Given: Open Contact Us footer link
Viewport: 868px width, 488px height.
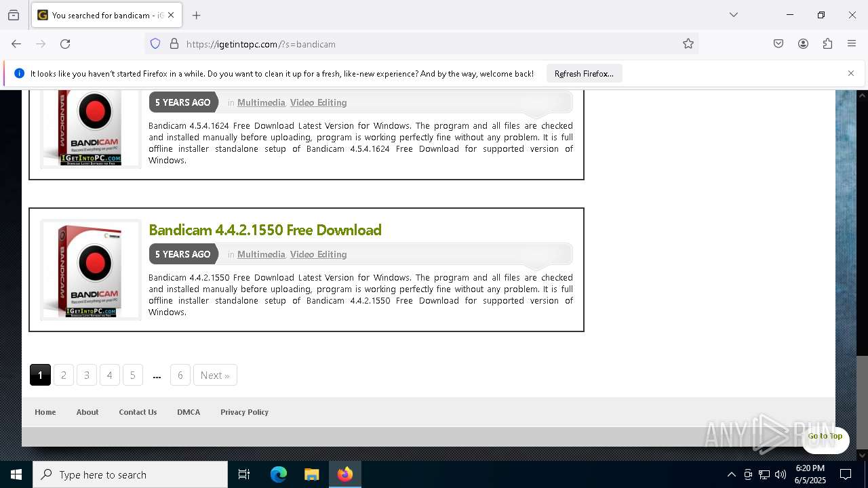Looking at the screenshot, I should pyautogui.click(x=138, y=412).
